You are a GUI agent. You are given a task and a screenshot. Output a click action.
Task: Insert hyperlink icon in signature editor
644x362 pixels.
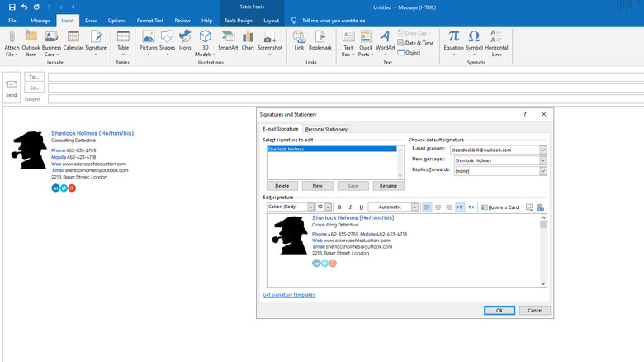[x=541, y=207]
